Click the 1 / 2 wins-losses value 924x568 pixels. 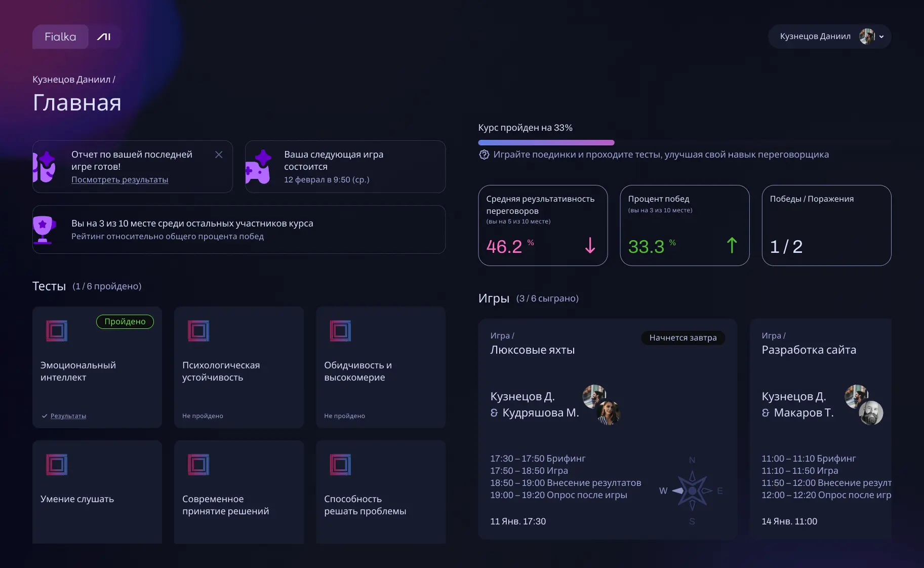pyautogui.click(x=786, y=247)
